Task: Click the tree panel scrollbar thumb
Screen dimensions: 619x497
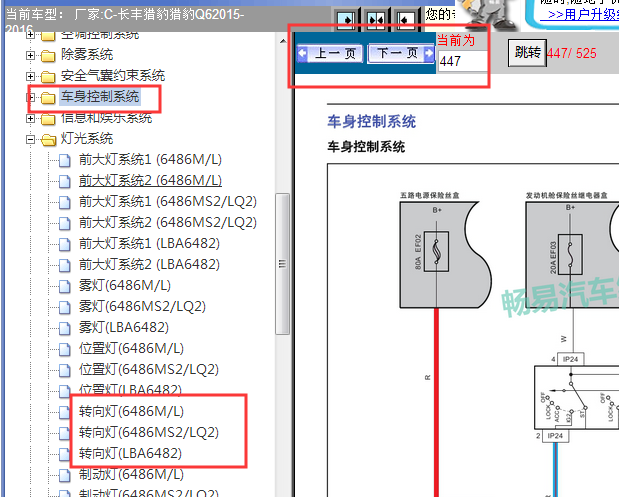Action: (282, 264)
